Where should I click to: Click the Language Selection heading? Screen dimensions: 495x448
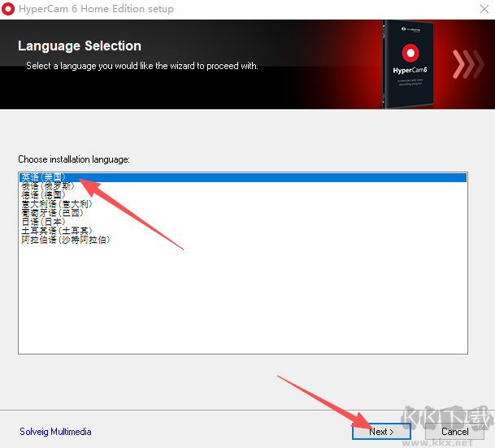point(80,46)
